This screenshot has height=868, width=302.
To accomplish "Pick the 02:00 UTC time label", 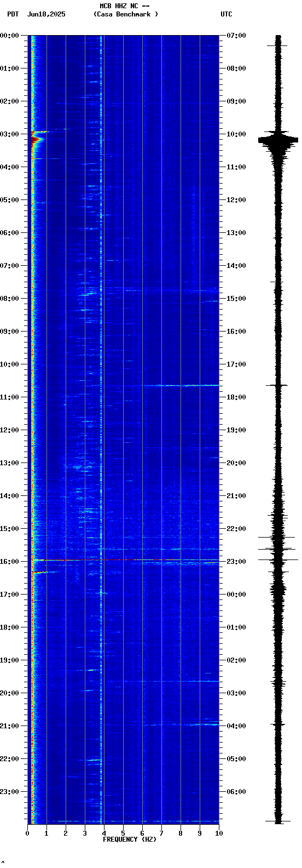I will (x=236, y=660).
